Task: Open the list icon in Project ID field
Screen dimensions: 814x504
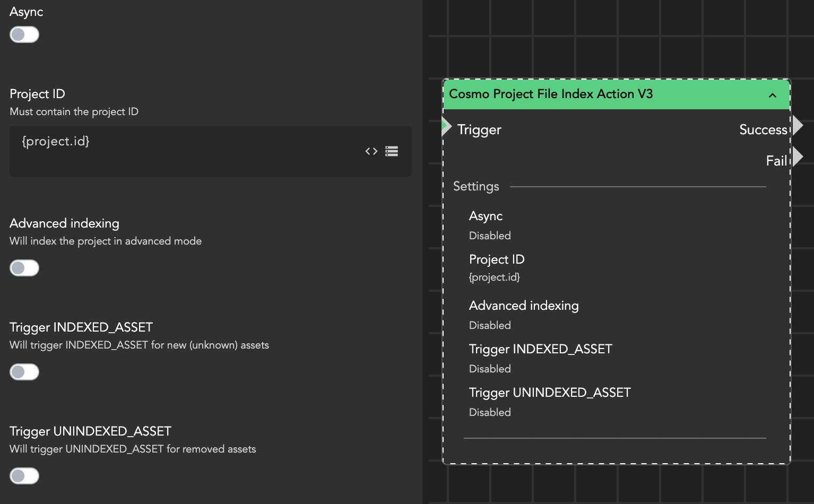Action: tap(392, 151)
